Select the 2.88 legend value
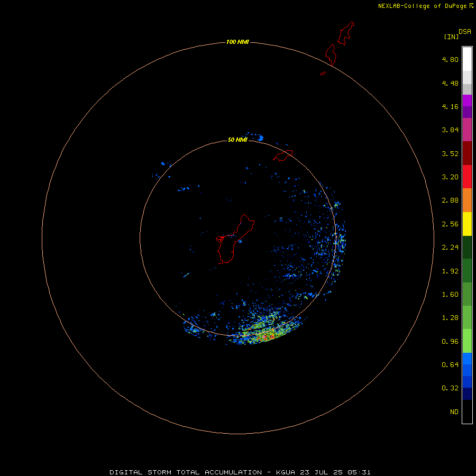476x476 pixels. point(450,200)
